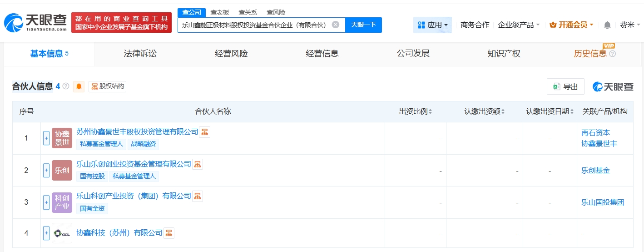
Task: Sort by 出资比例 column
Action: (x=416, y=111)
